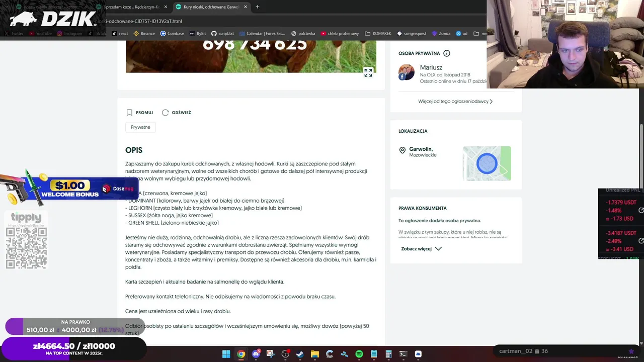Open the palcówka bookmark
This screenshot has width=644, height=362.
point(303,34)
